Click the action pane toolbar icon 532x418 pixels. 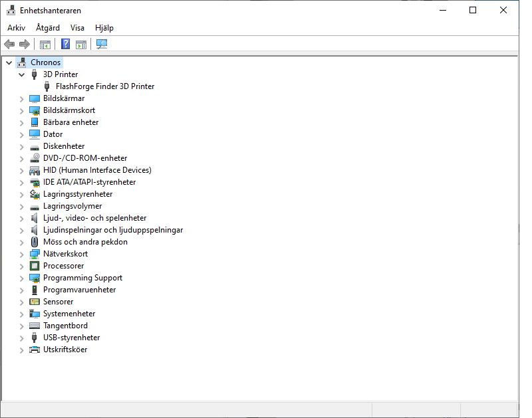(81, 45)
